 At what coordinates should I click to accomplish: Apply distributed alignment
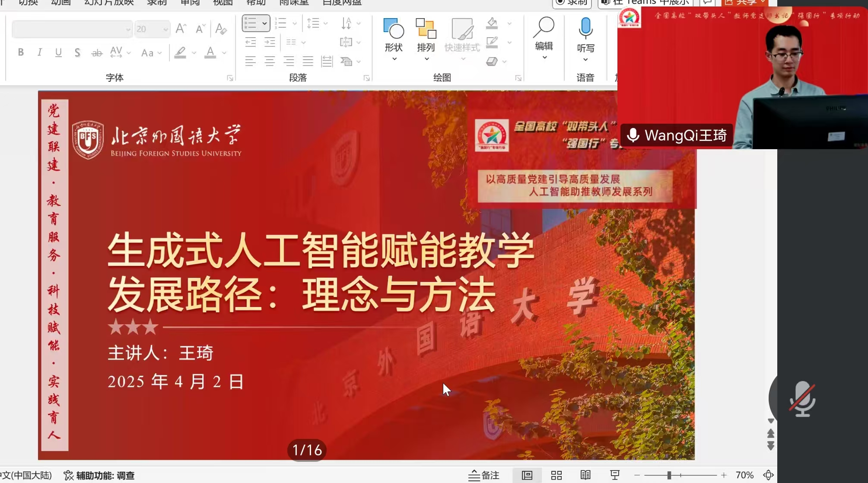tap(327, 61)
